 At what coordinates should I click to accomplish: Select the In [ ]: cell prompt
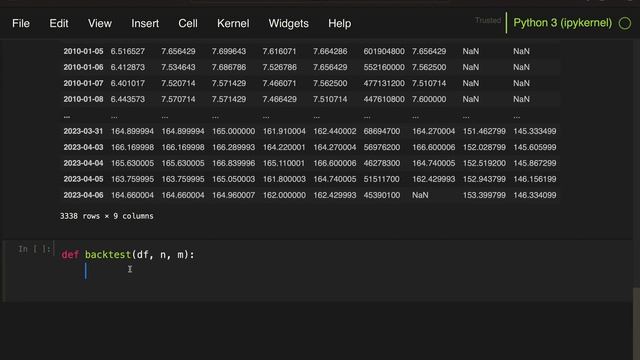coord(34,249)
